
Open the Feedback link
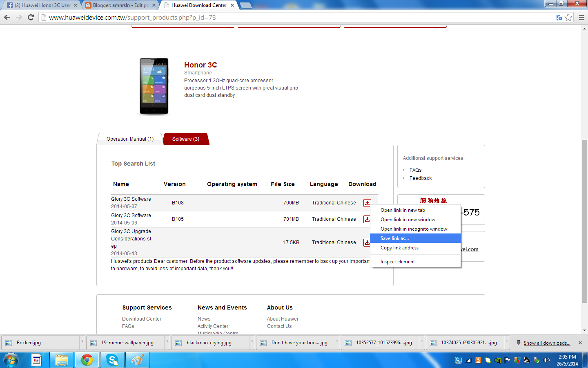(421, 178)
